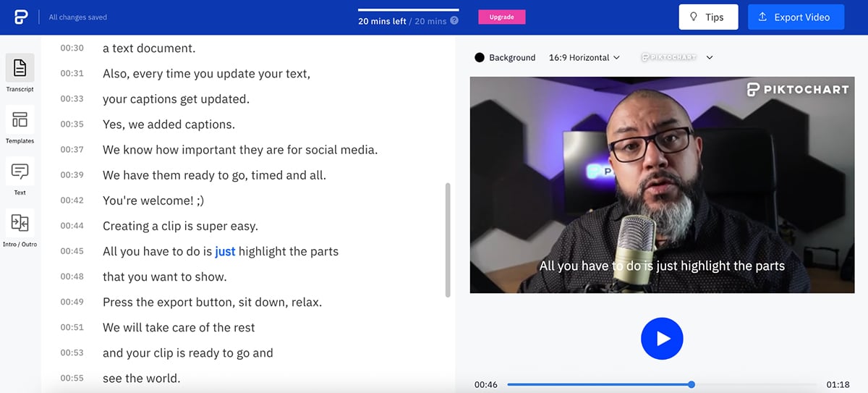
Task: Open the Transcript panel icon
Action: (x=20, y=68)
